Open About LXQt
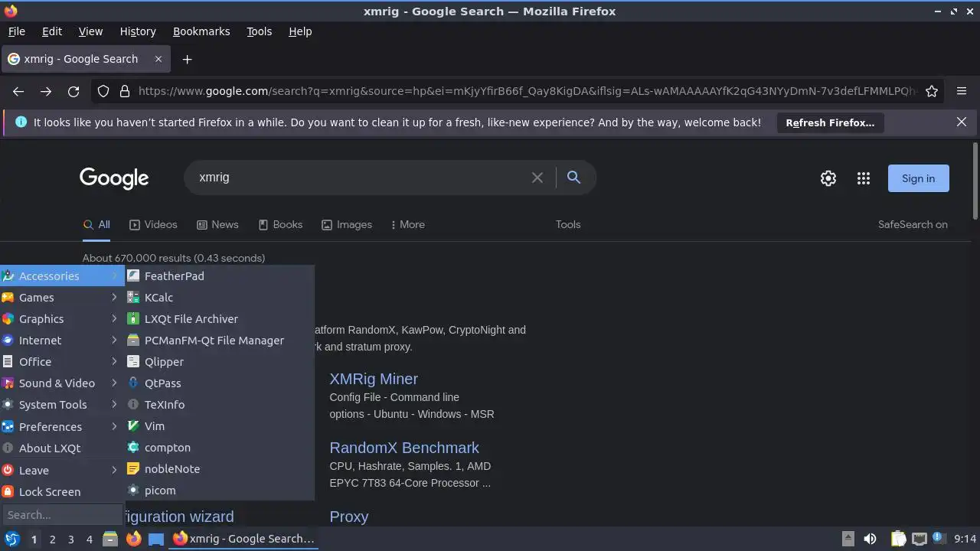Image resolution: width=980 pixels, height=551 pixels. pos(61,448)
